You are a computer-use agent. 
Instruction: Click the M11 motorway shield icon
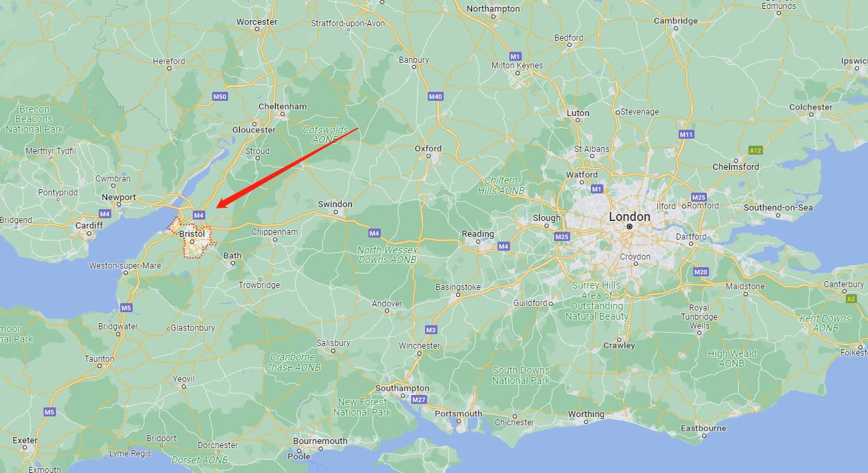coord(686,134)
